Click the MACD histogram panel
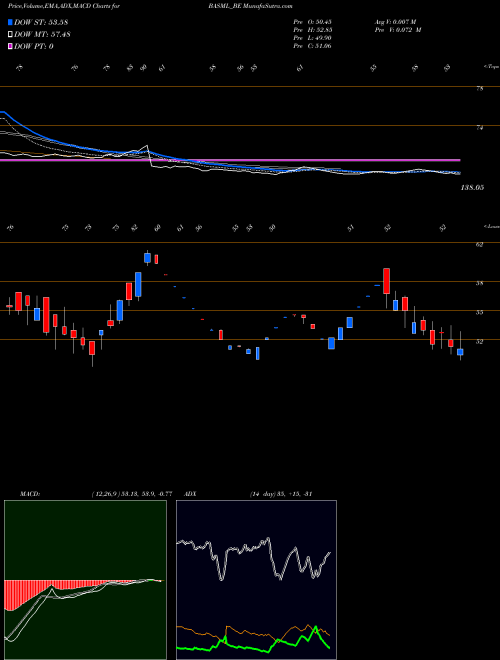This screenshot has height=660, width=500. click(x=85, y=580)
